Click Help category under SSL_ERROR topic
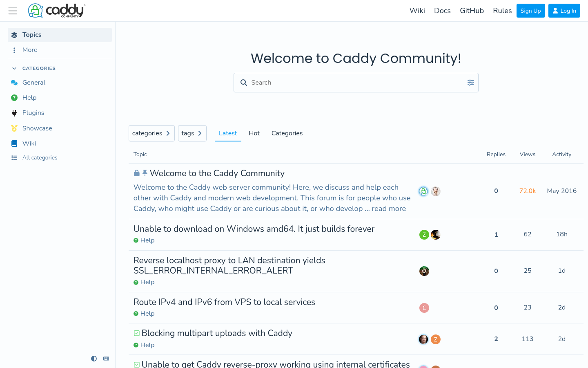The height and width of the screenshot is (368, 588). coord(144,282)
